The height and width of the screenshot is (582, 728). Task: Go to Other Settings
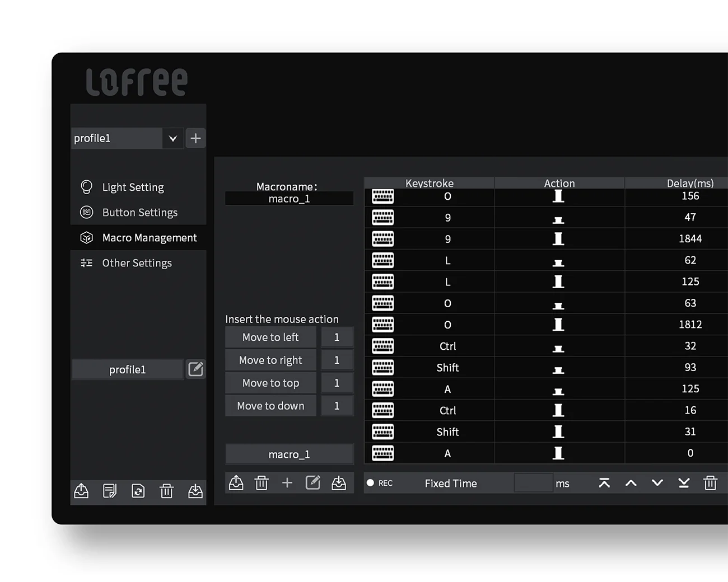[137, 263]
